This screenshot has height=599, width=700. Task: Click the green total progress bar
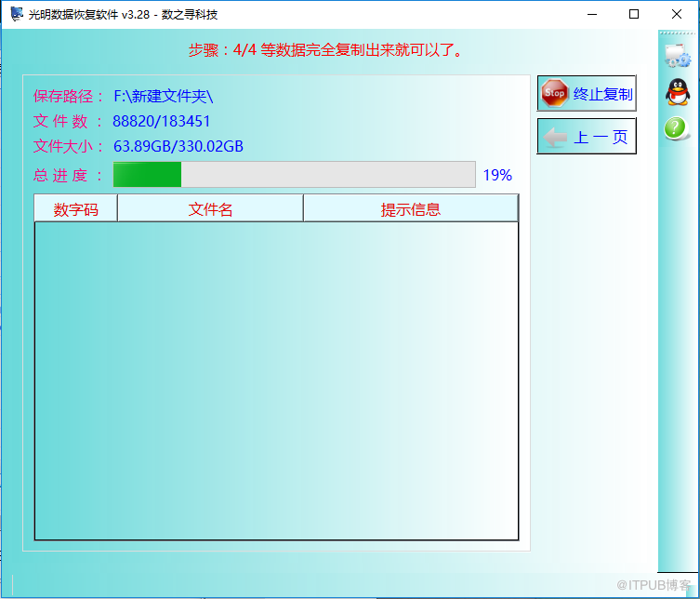click(294, 175)
